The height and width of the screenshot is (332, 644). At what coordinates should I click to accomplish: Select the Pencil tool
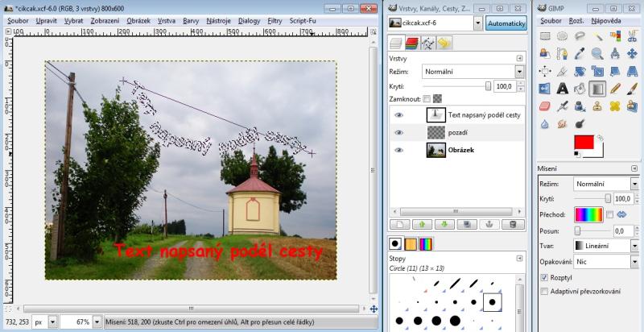615,89
